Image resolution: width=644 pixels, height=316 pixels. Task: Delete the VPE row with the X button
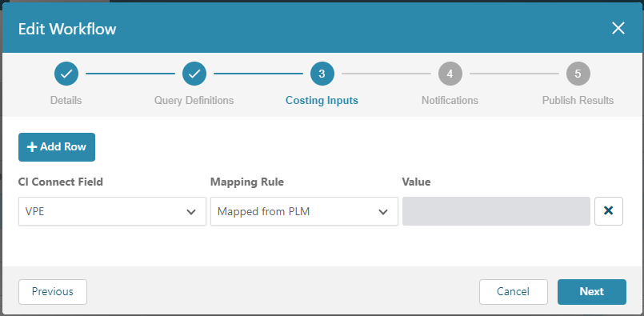point(609,211)
